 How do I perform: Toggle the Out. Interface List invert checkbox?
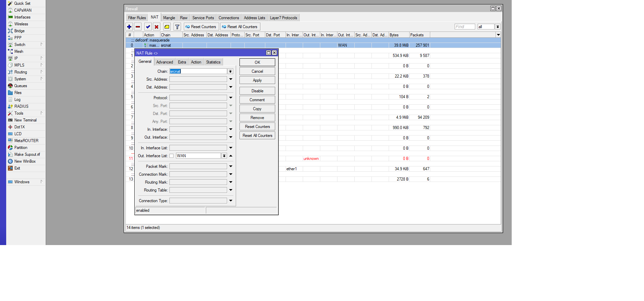[x=171, y=156]
